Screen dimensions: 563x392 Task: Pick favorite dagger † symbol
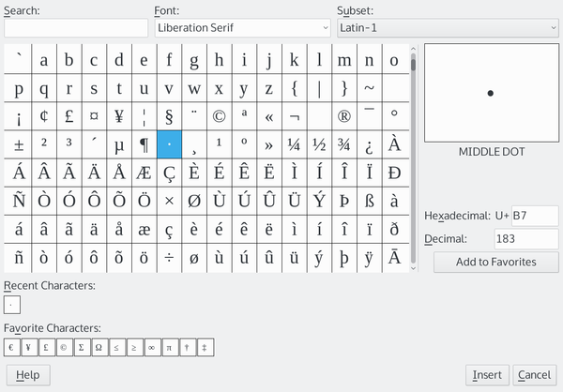point(188,347)
